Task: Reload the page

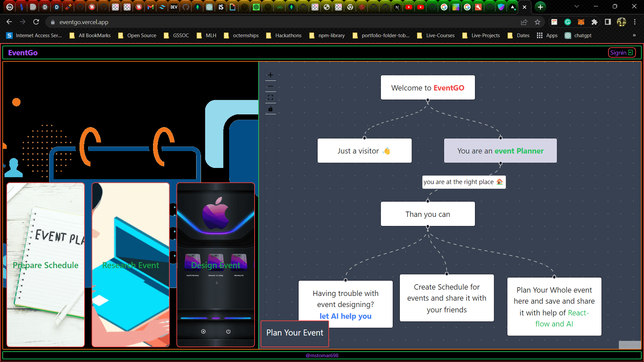Action: 36,22
